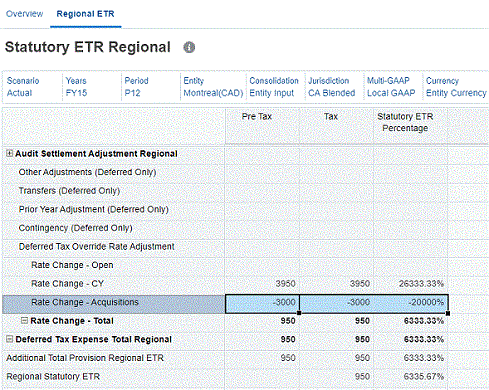
Task: Click Tax -3000 Acquisitions cell
Action: click(x=337, y=303)
